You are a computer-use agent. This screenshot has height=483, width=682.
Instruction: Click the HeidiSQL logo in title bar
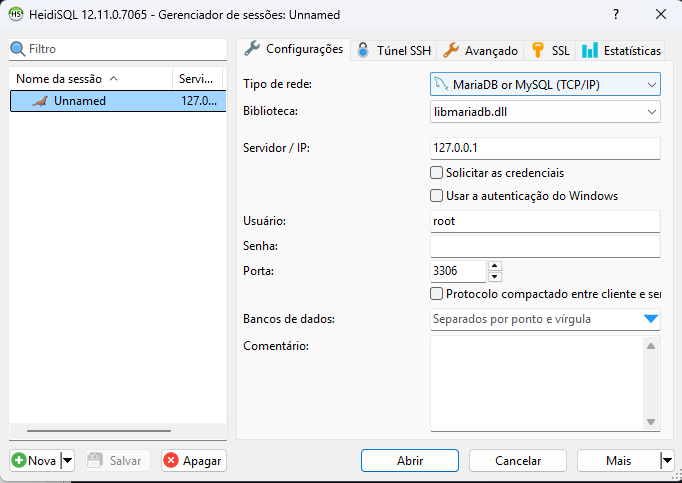point(17,15)
